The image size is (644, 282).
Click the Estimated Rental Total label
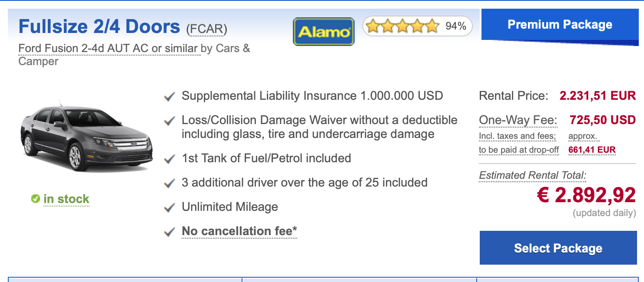[x=532, y=175]
